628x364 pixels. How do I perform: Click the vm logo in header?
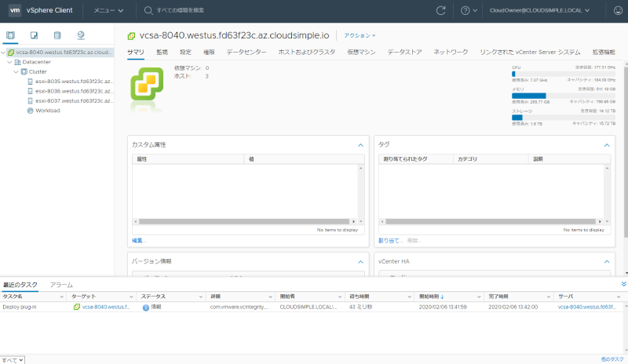click(x=15, y=10)
